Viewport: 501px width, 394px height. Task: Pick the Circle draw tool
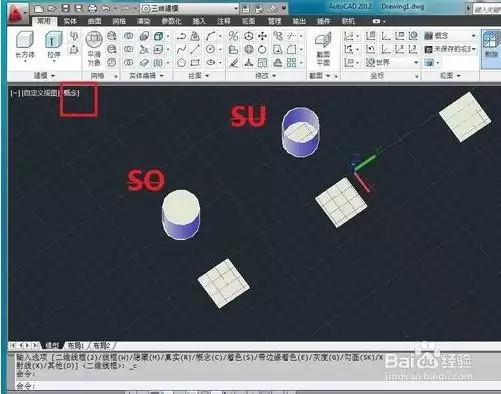tap(210, 50)
